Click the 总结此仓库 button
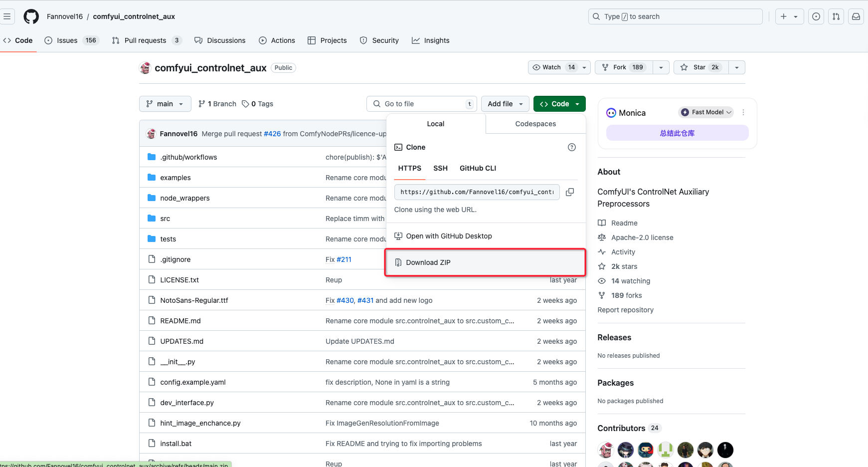The height and width of the screenshot is (467, 868). click(x=677, y=133)
